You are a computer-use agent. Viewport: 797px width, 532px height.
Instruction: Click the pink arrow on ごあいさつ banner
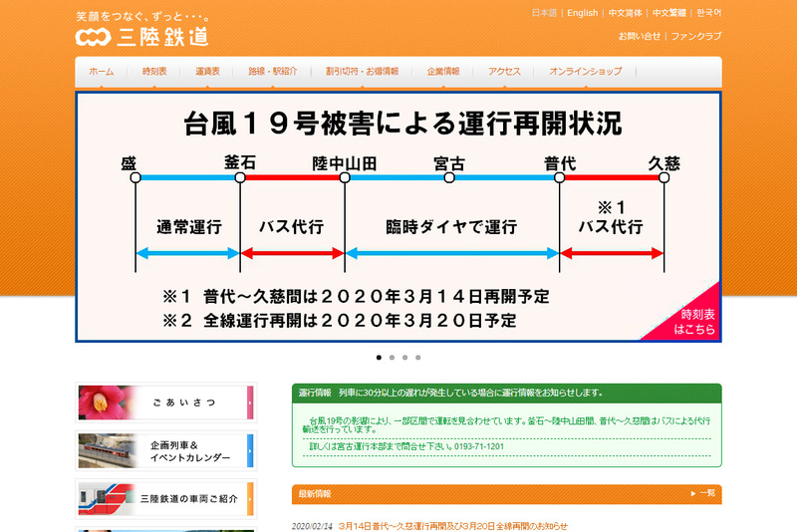250,402
